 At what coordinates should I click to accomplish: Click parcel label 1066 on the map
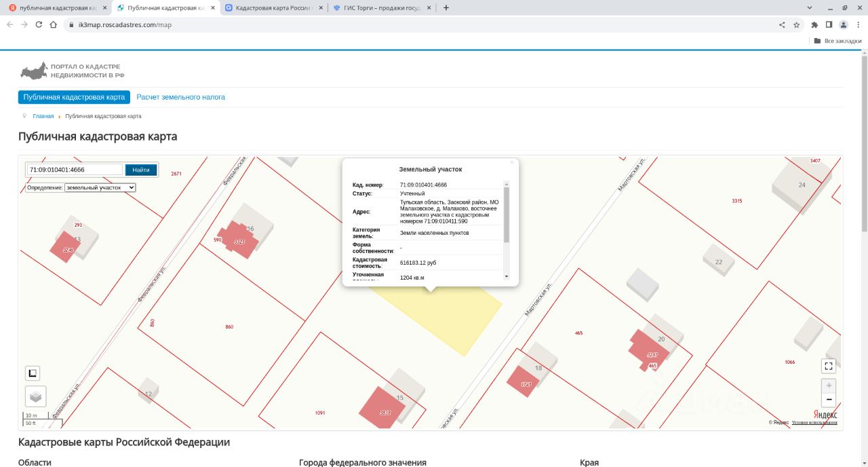coord(789,362)
